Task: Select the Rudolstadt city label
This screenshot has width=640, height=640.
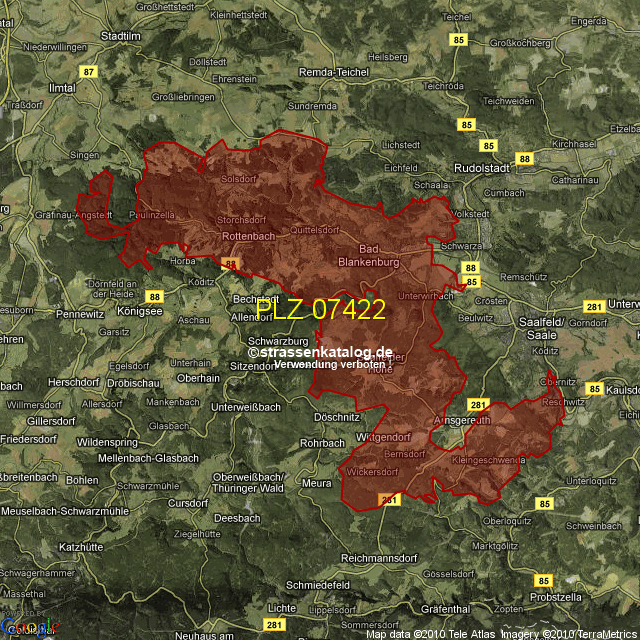Action: pyautogui.click(x=484, y=169)
